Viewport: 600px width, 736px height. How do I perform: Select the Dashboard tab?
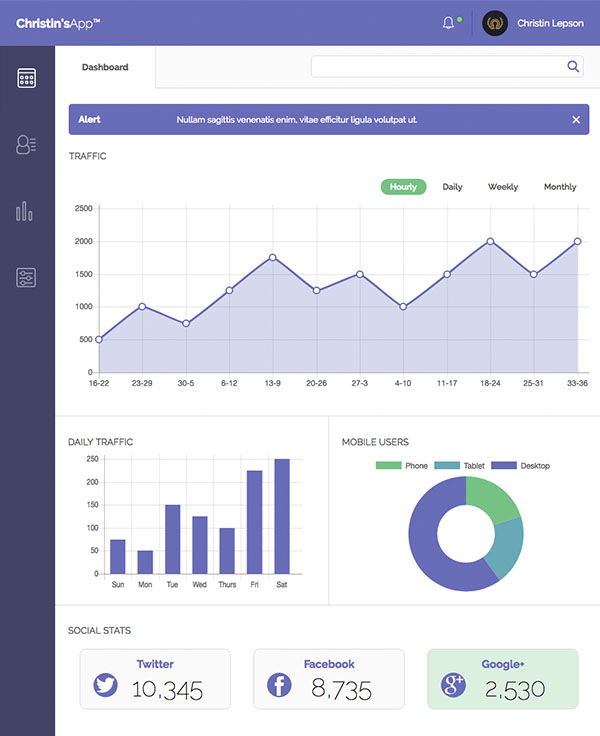point(105,67)
